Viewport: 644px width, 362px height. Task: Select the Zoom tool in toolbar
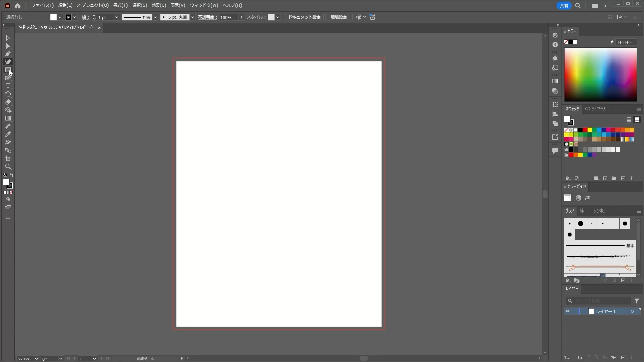click(8, 167)
